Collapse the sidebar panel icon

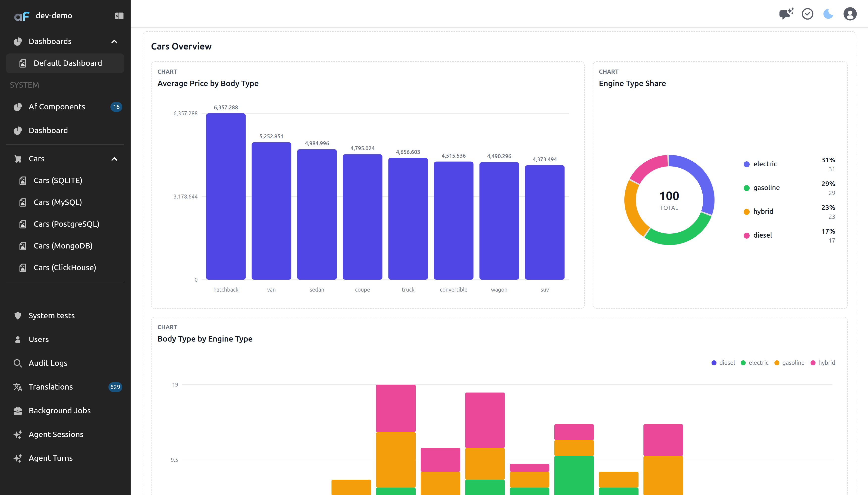pyautogui.click(x=119, y=16)
